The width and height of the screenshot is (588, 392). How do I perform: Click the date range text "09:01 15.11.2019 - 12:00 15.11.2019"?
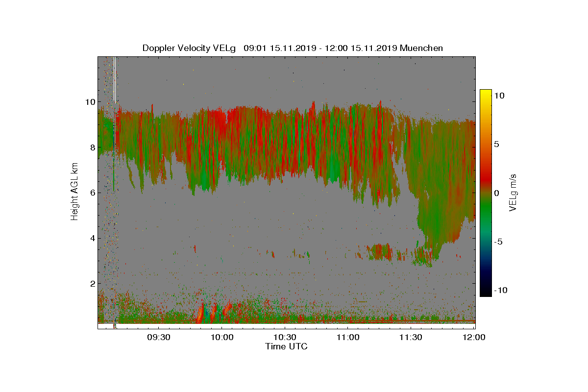(x=320, y=48)
